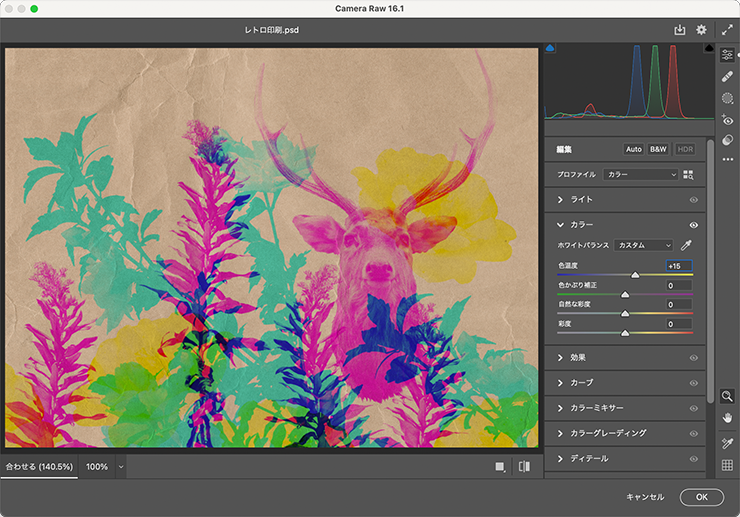Toggle before/after split view
740x517 pixels.
point(524,467)
